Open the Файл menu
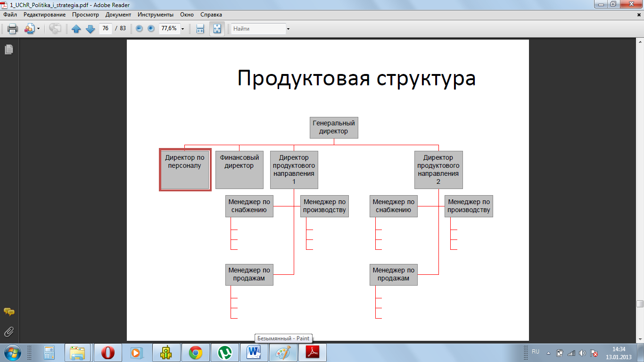644x362 pixels. click(10, 15)
